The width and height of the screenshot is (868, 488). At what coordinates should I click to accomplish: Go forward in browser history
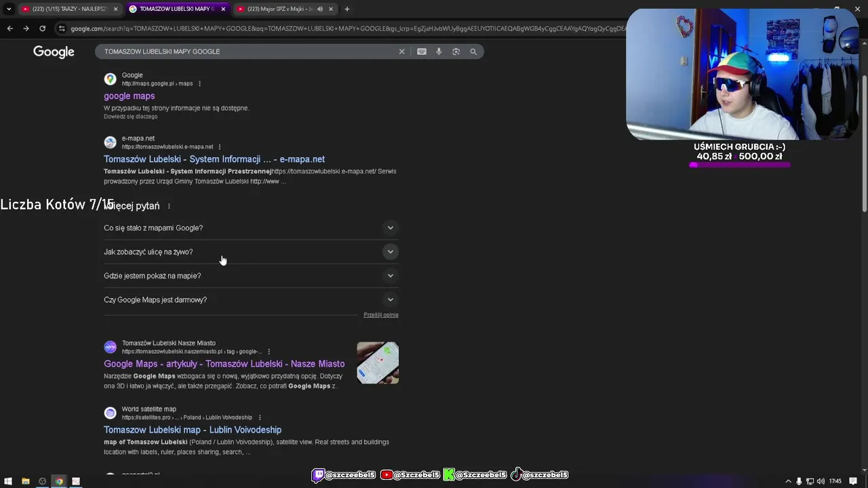point(26,28)
